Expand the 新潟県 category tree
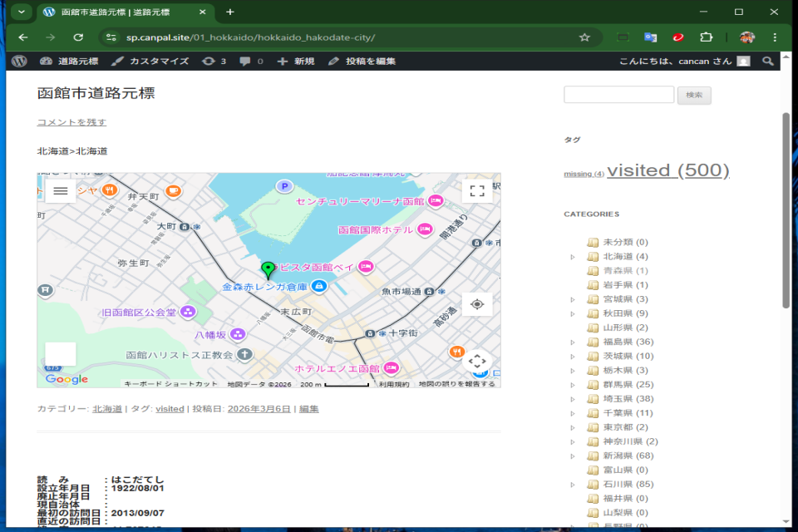Screen dimensions: 798x532 (x=573, y=456)
